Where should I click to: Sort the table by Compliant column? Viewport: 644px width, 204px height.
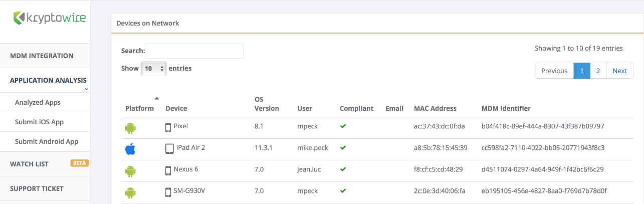click(x=357, y=108)
